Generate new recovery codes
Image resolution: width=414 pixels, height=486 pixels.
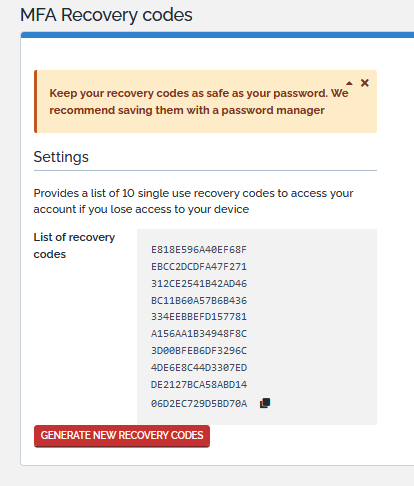(122, 436)
